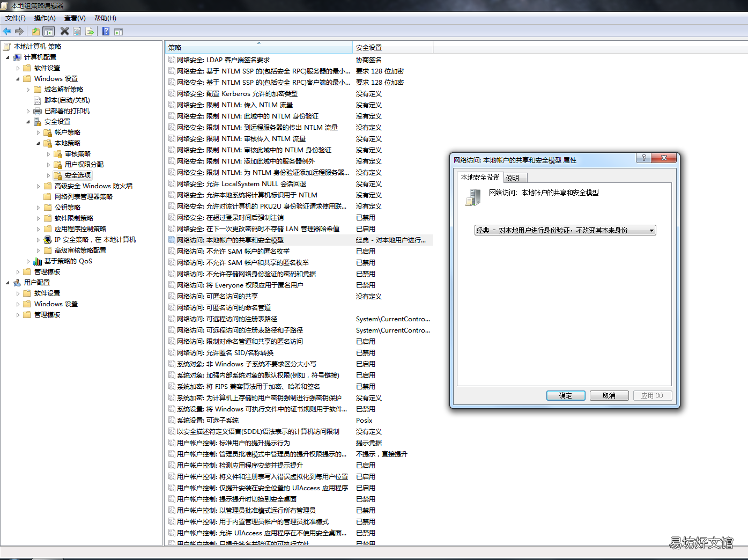Click the 本地计算机 策略 scroll icon
Image resolution: width=748 pixels, height=560 pixels.
point(7,47)
